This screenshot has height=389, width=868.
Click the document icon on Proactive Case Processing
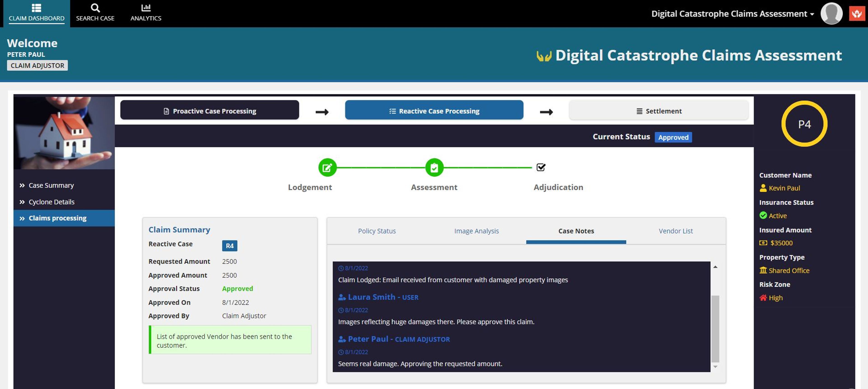[x=166, y=111]
